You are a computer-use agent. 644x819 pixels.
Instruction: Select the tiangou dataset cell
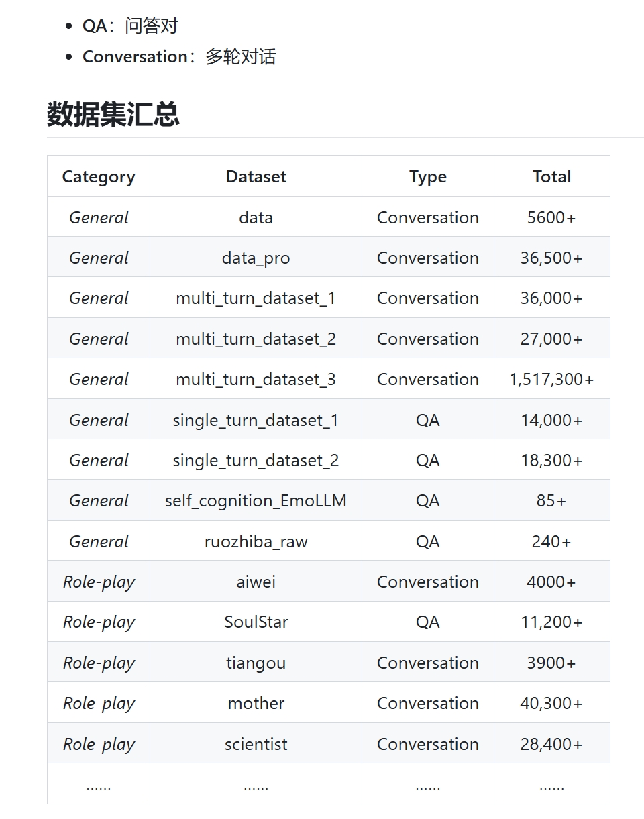coord(256,663)
